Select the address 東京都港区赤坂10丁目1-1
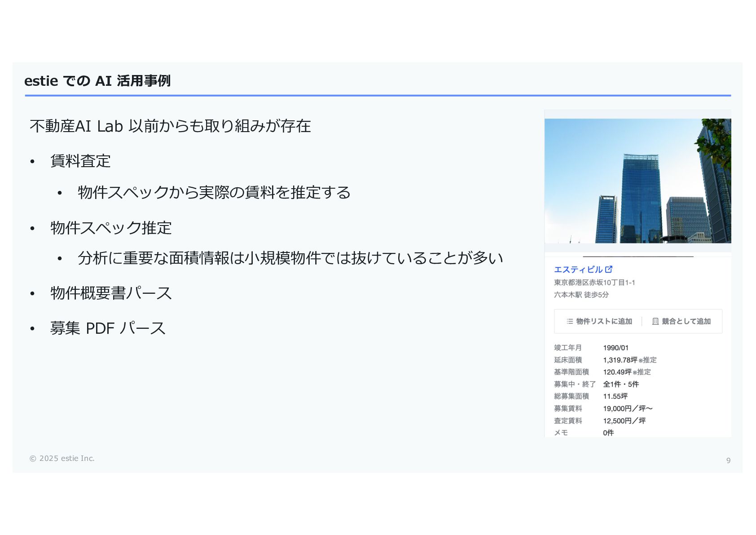The width and height of the screenshot is (756, 535). click(594, 283)
